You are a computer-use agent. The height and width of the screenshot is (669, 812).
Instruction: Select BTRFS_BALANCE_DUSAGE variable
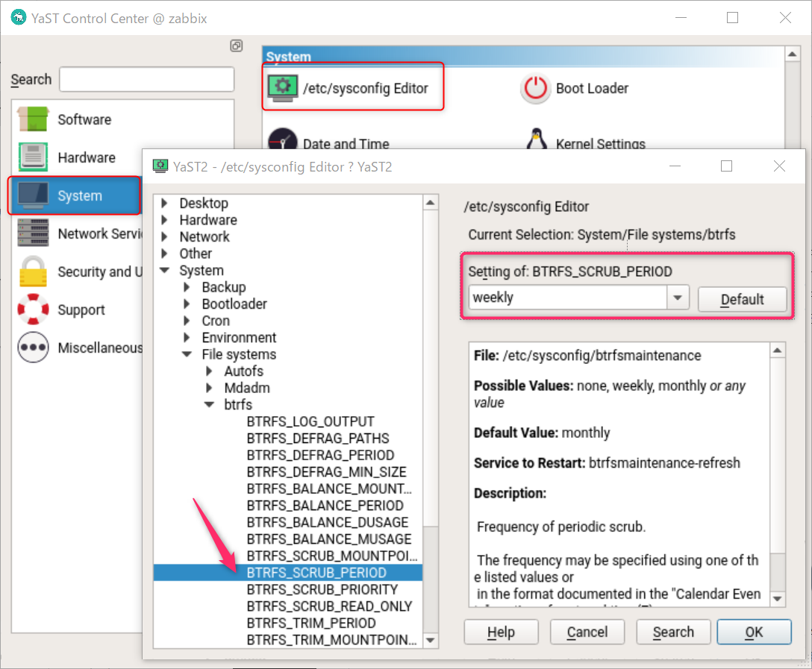(328, 523)
